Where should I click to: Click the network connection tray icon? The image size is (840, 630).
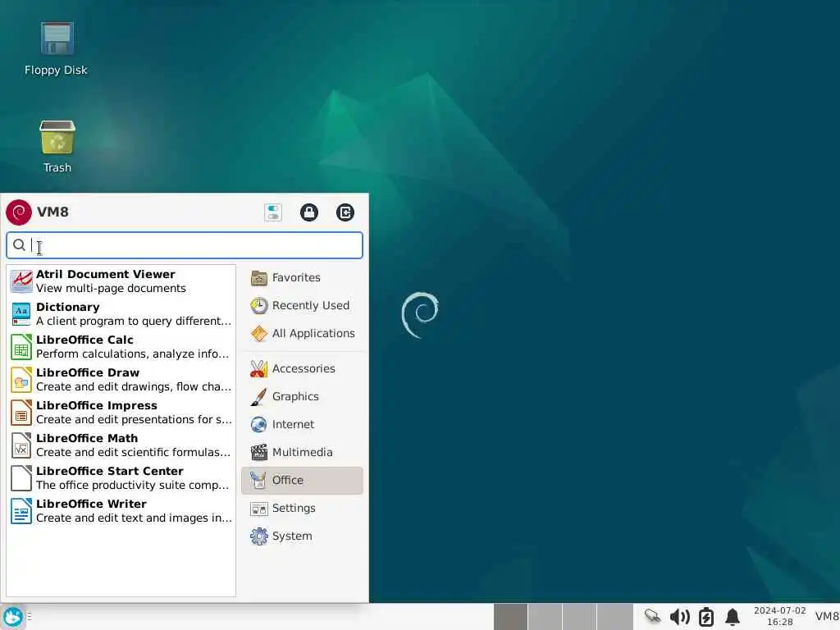tap(652, 617)
